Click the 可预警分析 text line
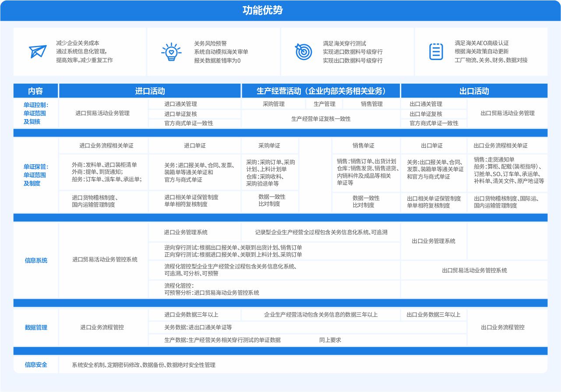This screenshot has height=392, width=561. click(212, 293)
